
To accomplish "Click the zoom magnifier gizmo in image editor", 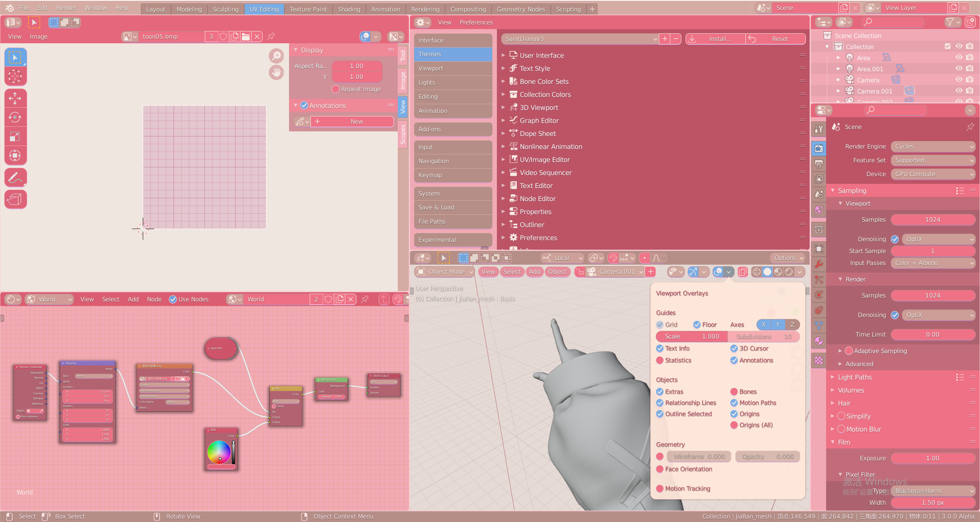I will pos(276,56).
